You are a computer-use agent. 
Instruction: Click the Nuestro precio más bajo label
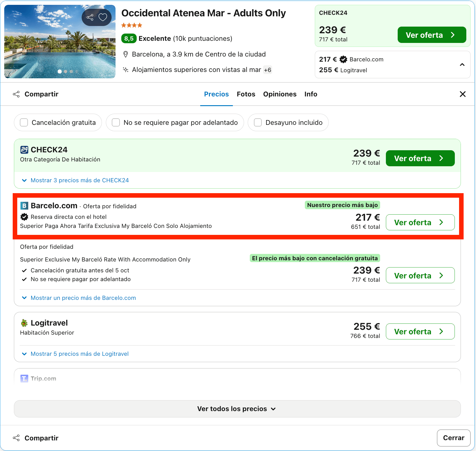click(x=342, y=205)
